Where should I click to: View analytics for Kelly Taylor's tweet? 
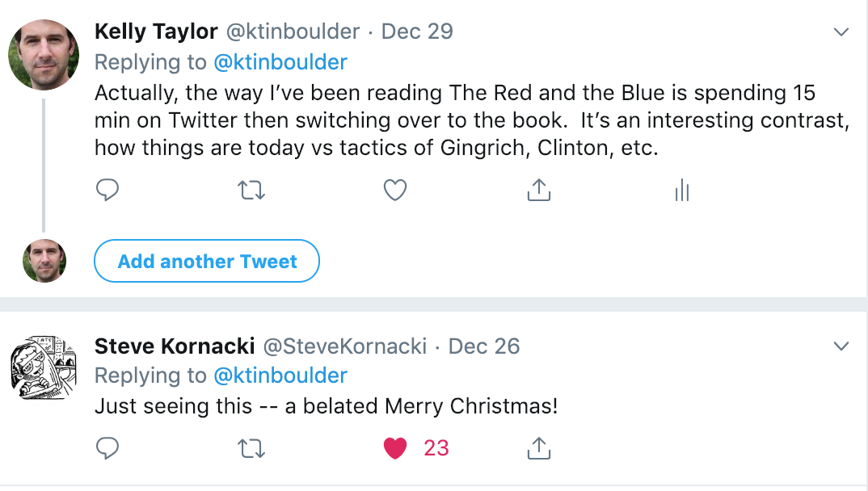click(x=681, y=191)
